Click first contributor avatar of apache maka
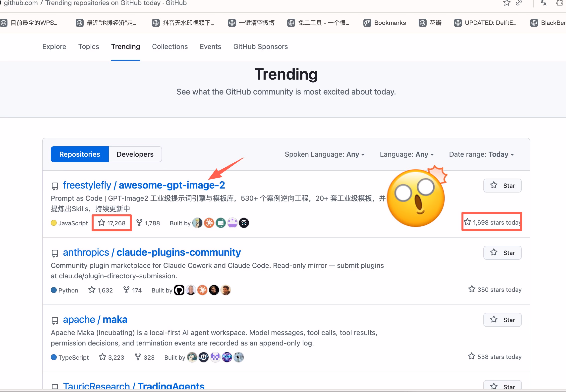566x392 pixels. [x=192, y=357]
